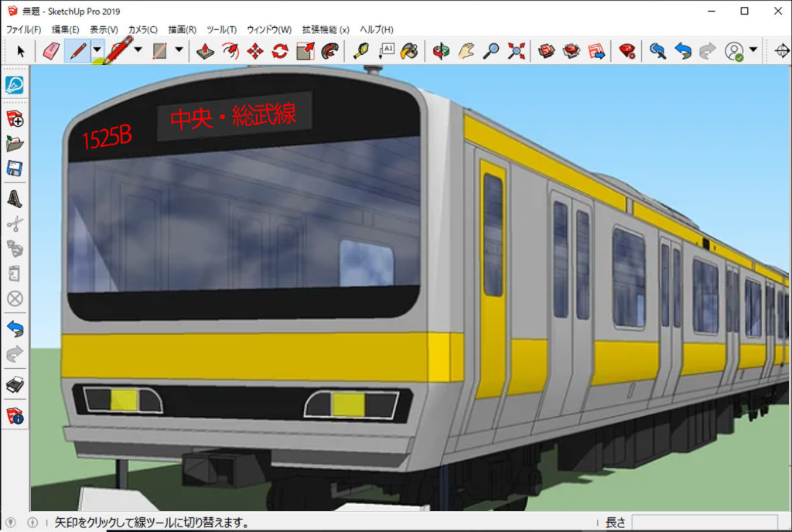Open the 表示(V) menu
This screenshot has width=792, height=532.
[104, 30]
